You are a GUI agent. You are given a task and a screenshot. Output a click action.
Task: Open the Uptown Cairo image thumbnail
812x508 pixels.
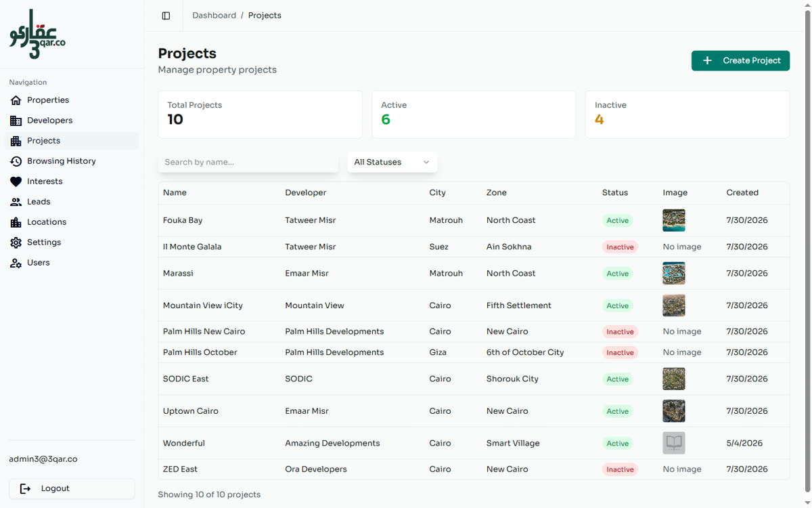click(x=674, y=411)
